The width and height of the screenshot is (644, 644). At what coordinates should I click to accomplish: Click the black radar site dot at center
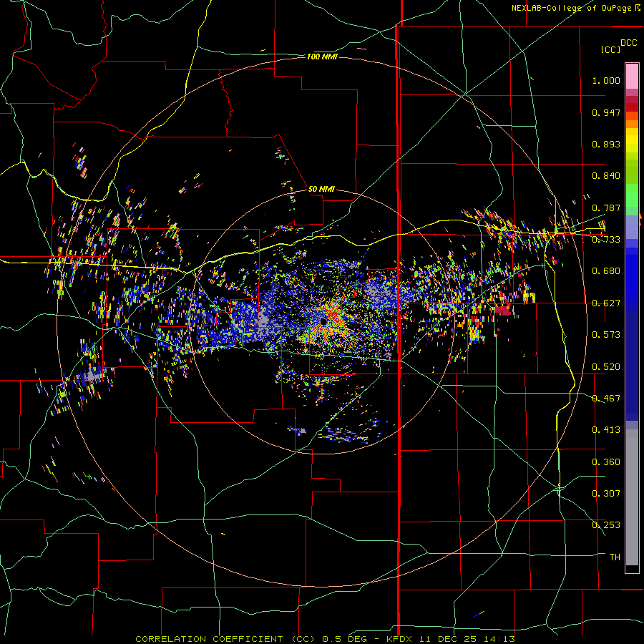[323, 321]
